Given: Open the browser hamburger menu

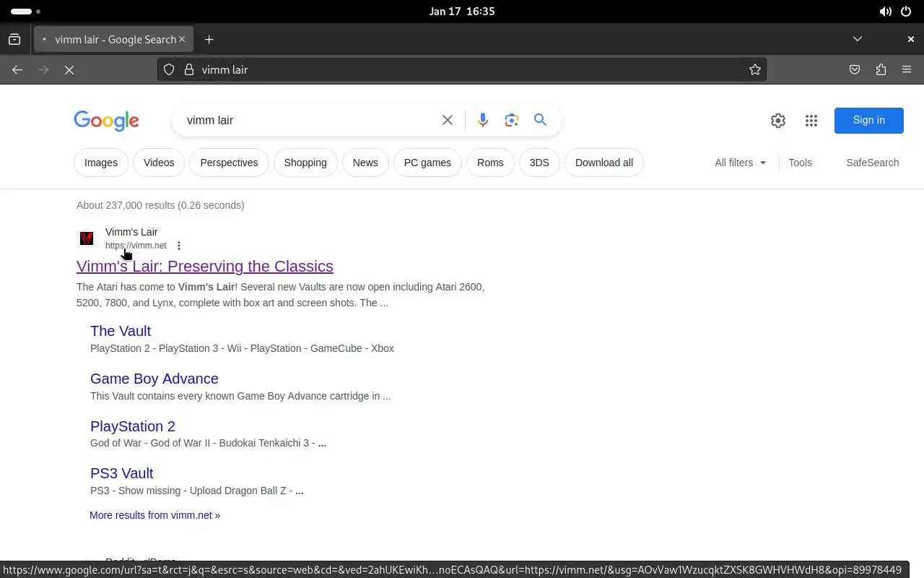Looking at the screenshot, I should pos(907,69).
